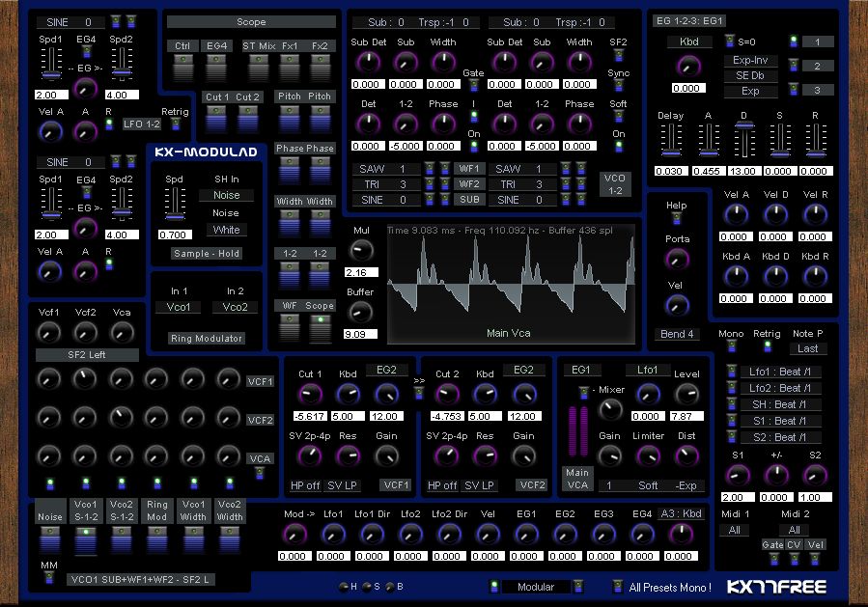The image size is (868, 607).
Task: Click the Exp-Inv envelope button
Action: pyautogui.click(x=749, y=60)
